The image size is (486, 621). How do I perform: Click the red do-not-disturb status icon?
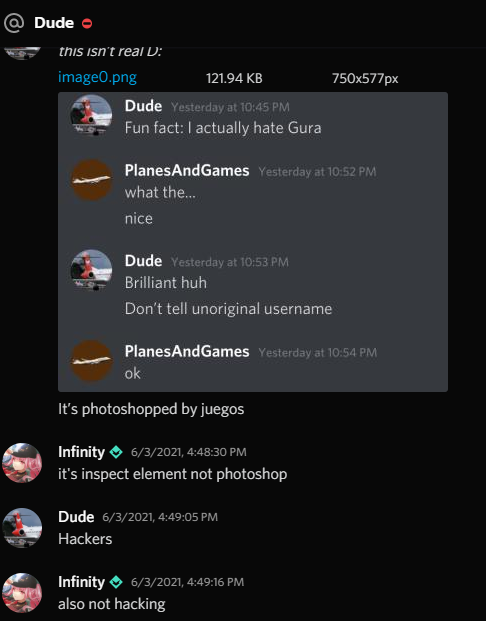(87, 24)
